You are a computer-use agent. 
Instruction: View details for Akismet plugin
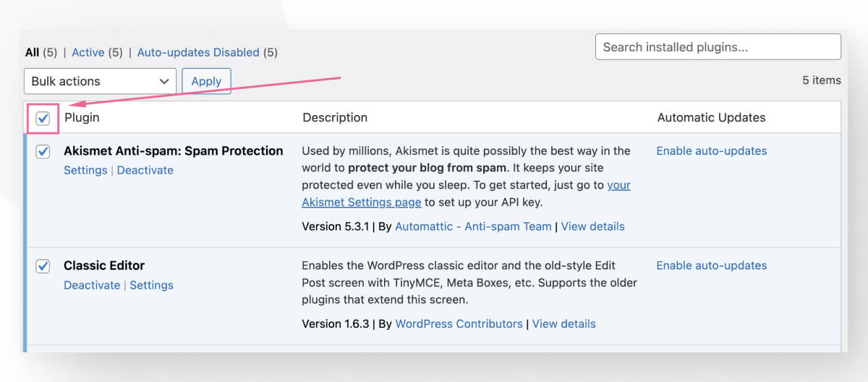point(592,226)
